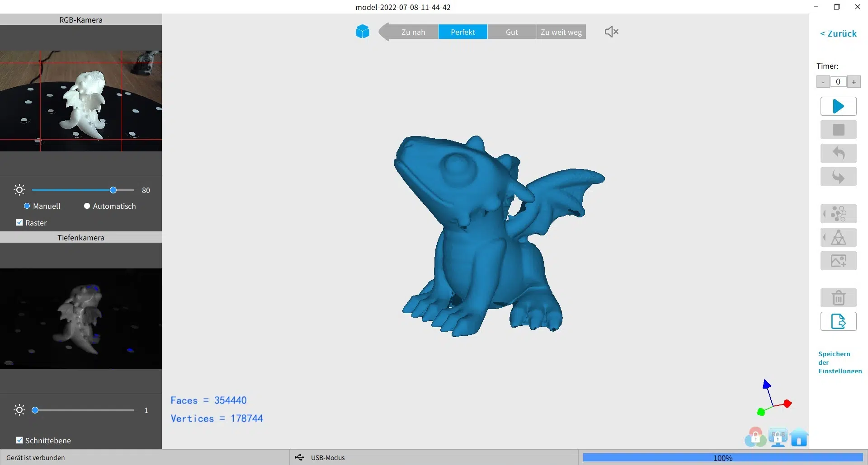This screenshot has width=868, height=465.
Task: Click the blue 3D cube icon
Action: tap(362, 32)
